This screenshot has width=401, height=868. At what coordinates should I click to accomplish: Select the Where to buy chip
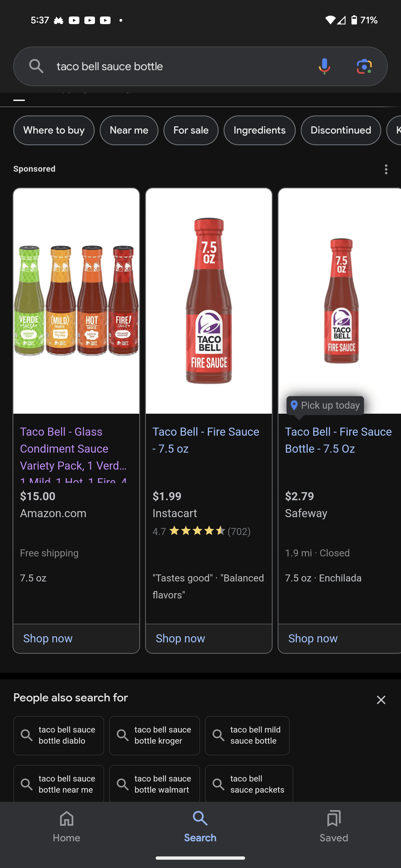[54, 130]
